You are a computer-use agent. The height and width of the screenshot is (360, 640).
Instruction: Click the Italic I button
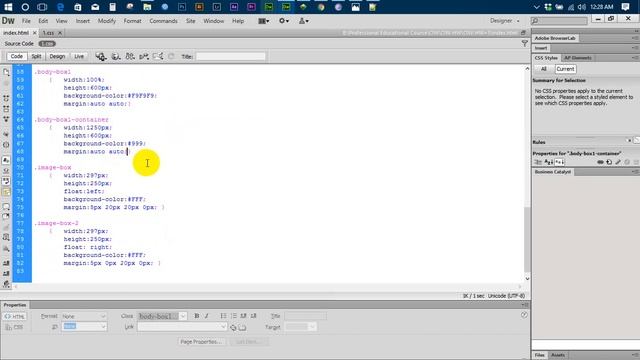point(207,316)
